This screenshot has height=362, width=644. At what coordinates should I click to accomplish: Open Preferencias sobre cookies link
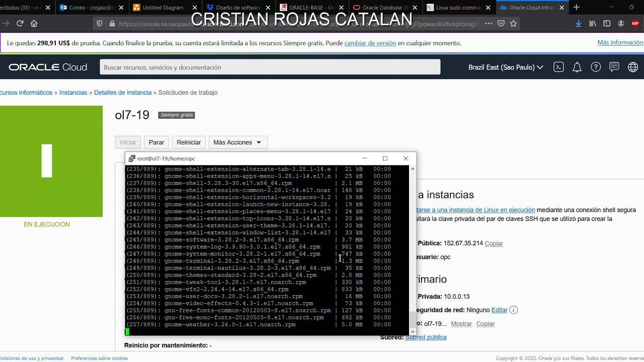click(100, 358)
